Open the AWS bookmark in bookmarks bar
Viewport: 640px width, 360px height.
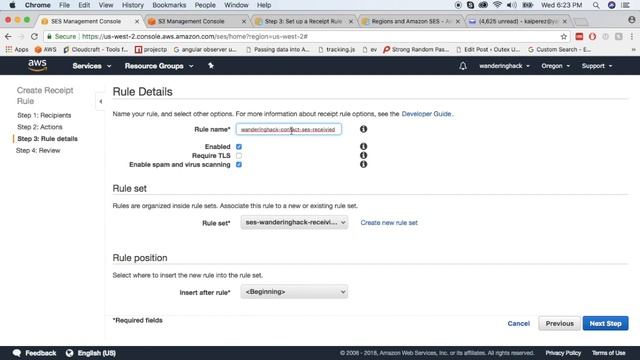[x=46, y=49]
